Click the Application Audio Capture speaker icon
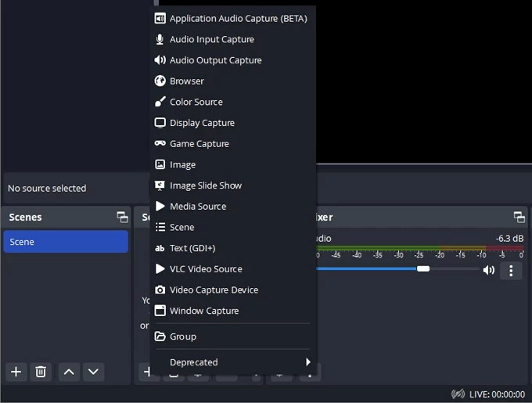The image size is (532, 403). pos(160,18)
